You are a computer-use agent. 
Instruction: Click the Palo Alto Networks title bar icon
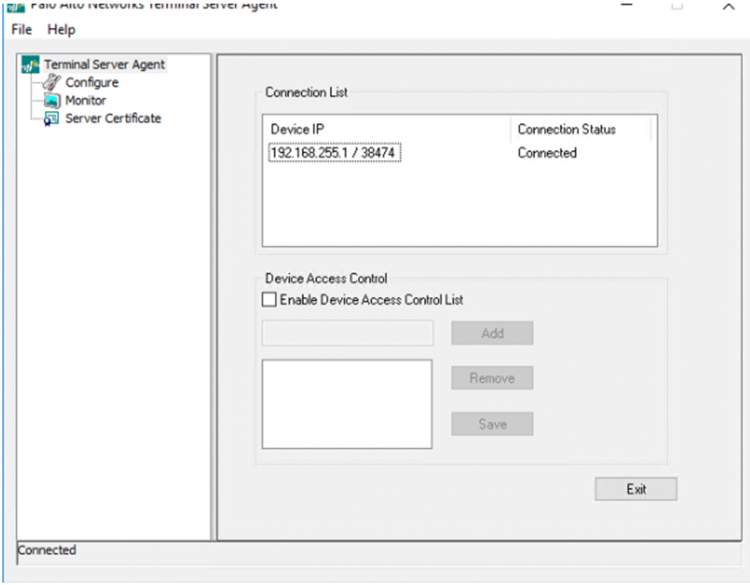coord(16,6)
